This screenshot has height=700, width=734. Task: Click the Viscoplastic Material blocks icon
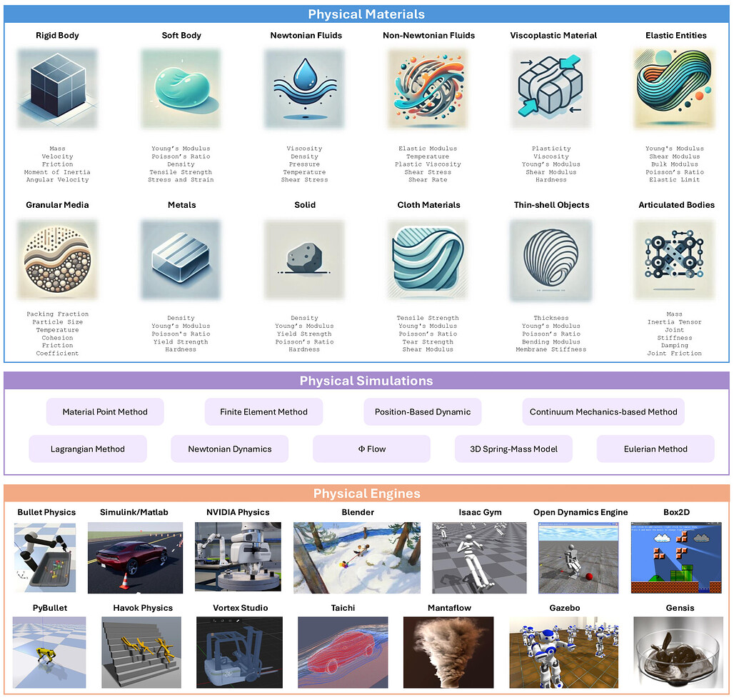click(x=551, y=89)
